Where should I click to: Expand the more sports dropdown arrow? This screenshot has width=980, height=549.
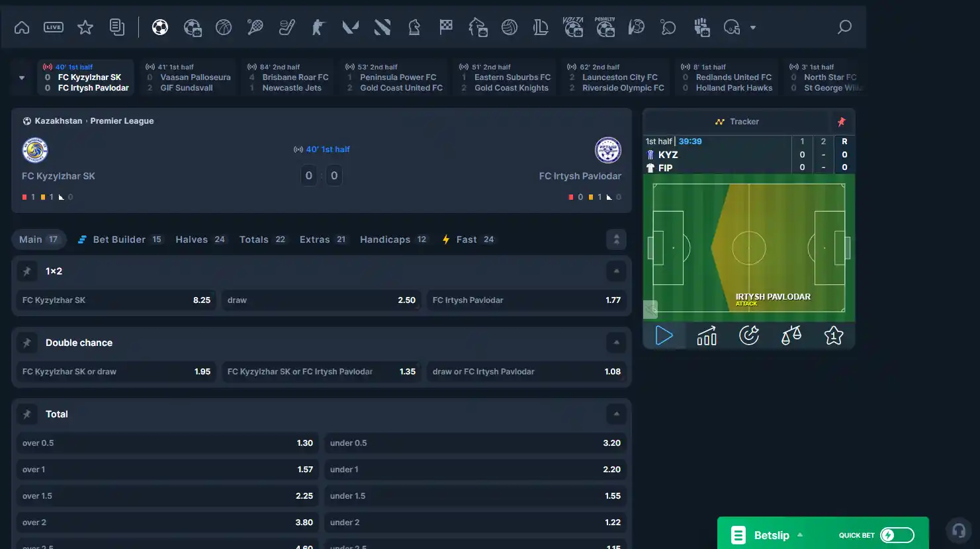point(753,28)
